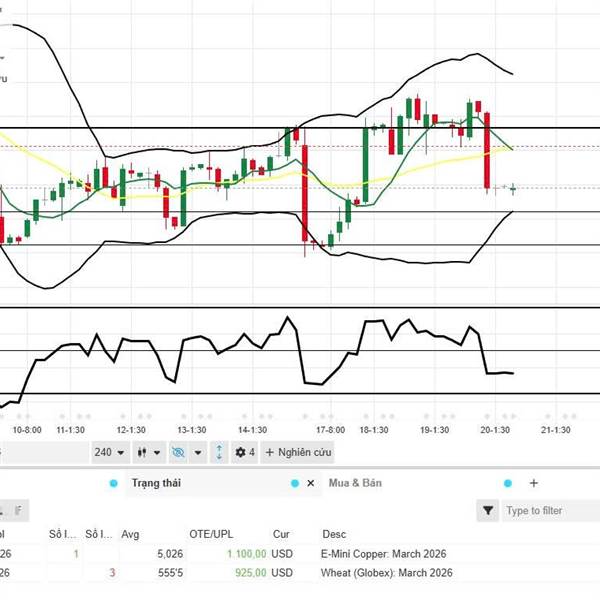This screenshot has height=600, width=600.
Task: Click the 21-1:30 time axis label
Action: (556, 430)
